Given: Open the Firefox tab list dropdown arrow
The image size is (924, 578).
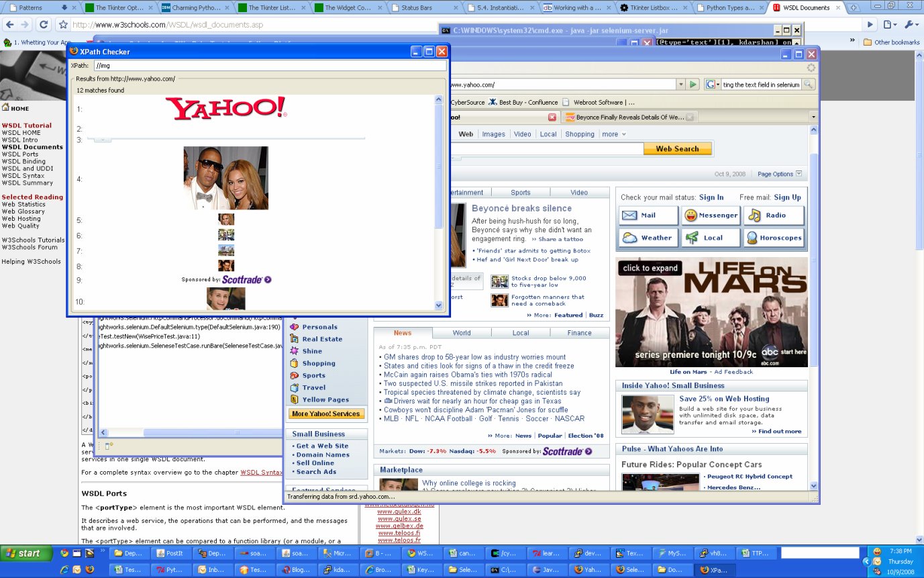Looking at the screenshot, I should click(813, 117).
